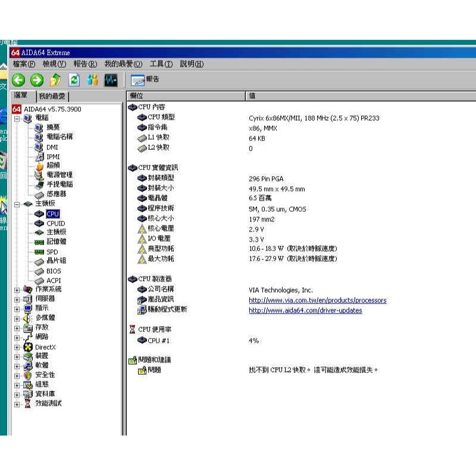476x476 pixels.
Task: Select the highlighted CPU tree item
Action: click(x=53, y=214)
